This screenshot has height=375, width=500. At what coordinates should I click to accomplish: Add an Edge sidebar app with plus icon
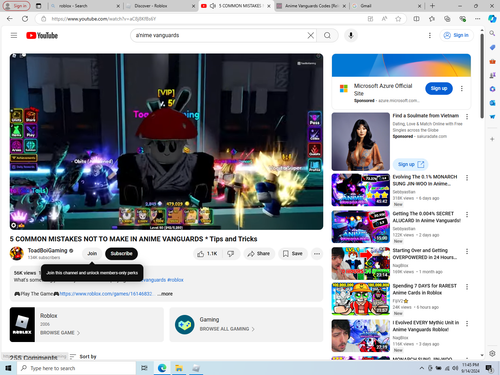(x=492, y=139)
